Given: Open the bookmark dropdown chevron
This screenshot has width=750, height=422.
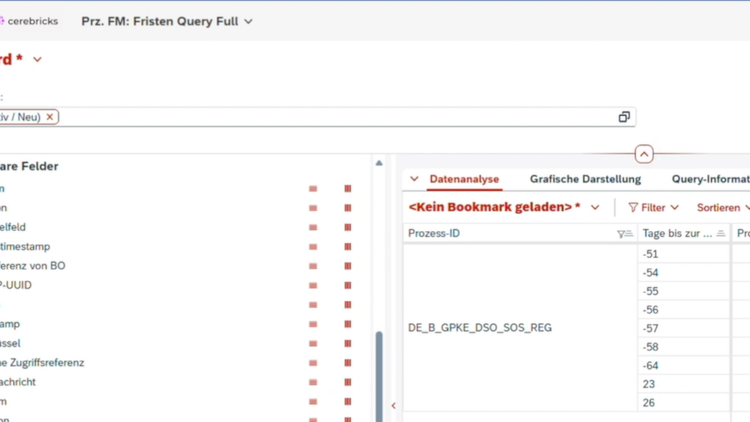Looking at the screenshot, I should pos(595,208).
